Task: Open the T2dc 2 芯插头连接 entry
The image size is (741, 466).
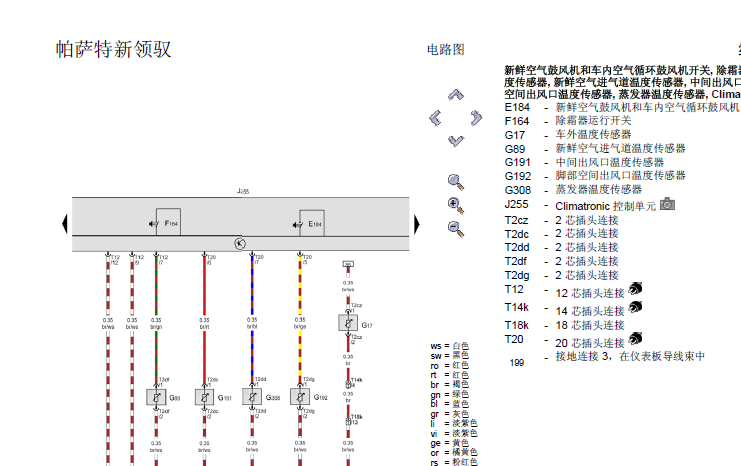Action: click(x=561, y=234)
